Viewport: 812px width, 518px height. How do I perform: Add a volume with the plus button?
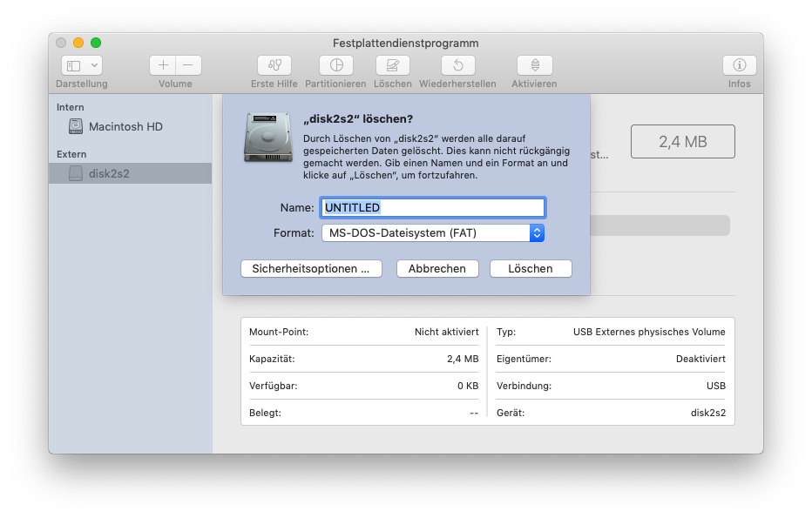click(163, 65)
